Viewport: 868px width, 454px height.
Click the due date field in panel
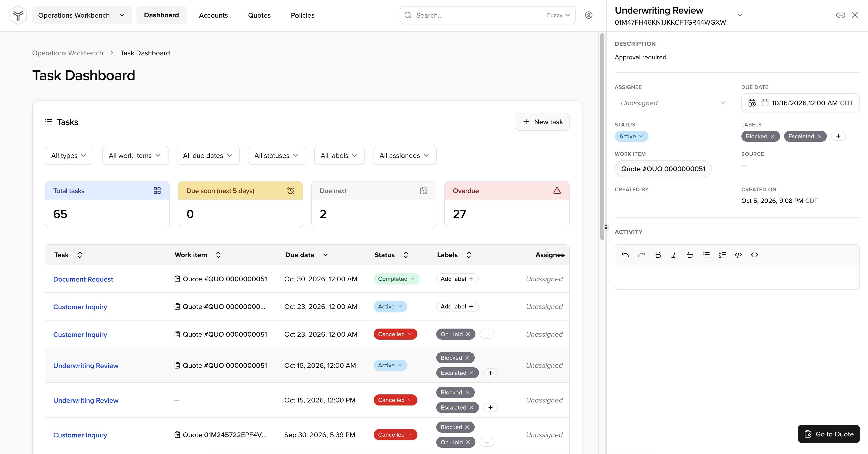[x=800, y=103]
